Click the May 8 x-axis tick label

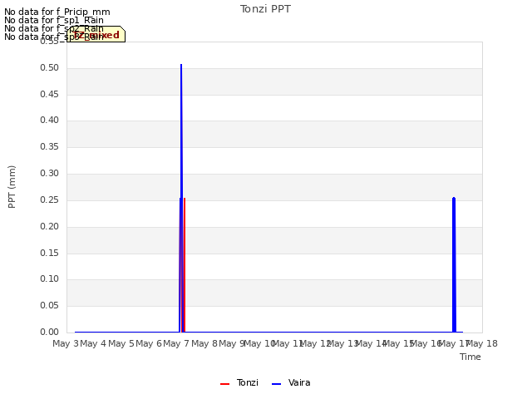pyautogui.click(x=204, y=343)
